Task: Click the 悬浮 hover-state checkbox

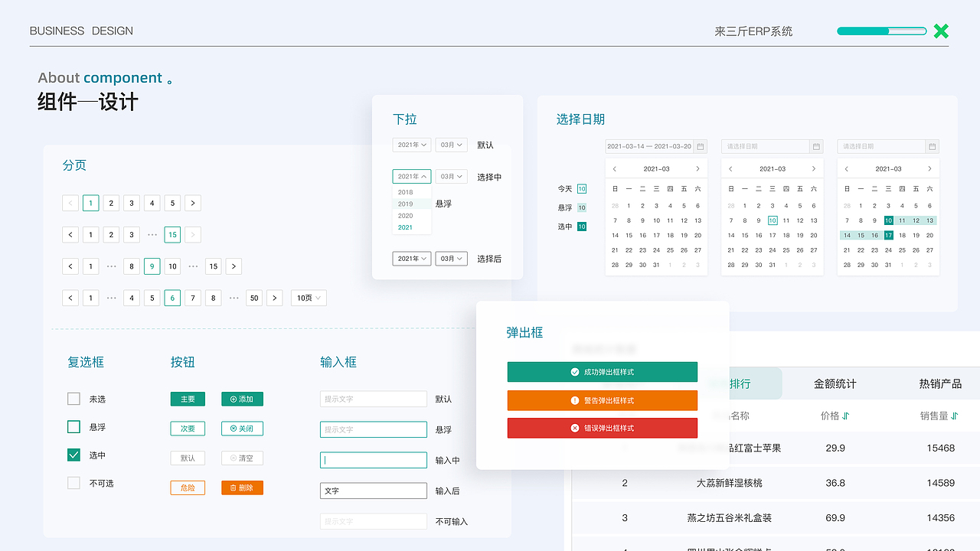Action: 73,426
